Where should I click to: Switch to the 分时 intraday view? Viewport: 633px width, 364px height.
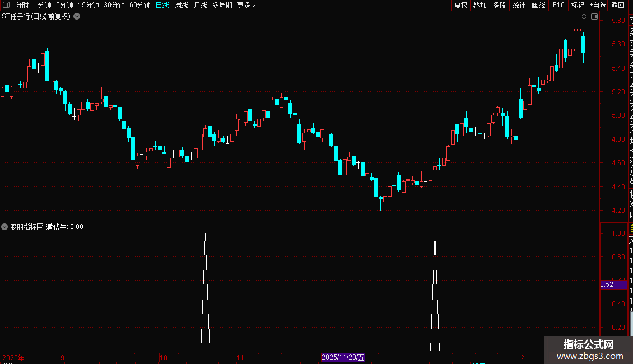click(x=22, y=5)
